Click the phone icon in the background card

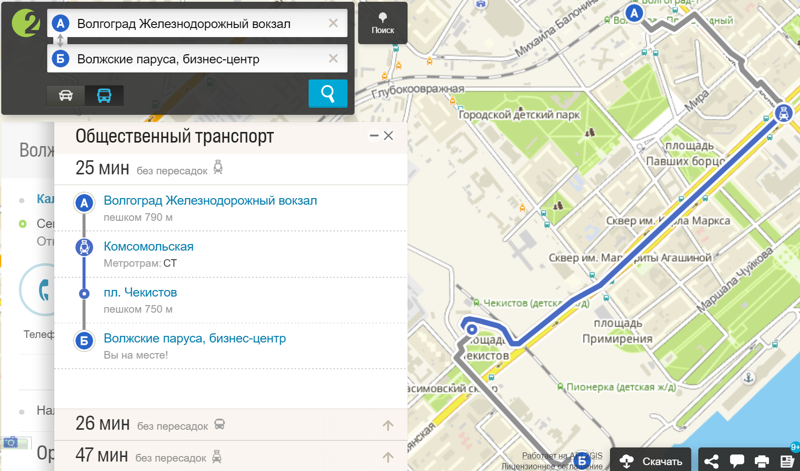click(x=44, y=290)
